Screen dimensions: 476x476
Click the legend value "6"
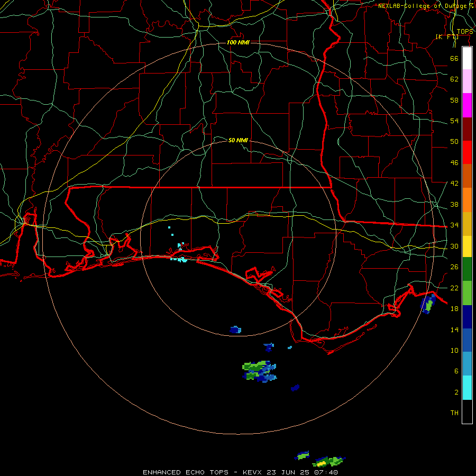click(456, 371)
